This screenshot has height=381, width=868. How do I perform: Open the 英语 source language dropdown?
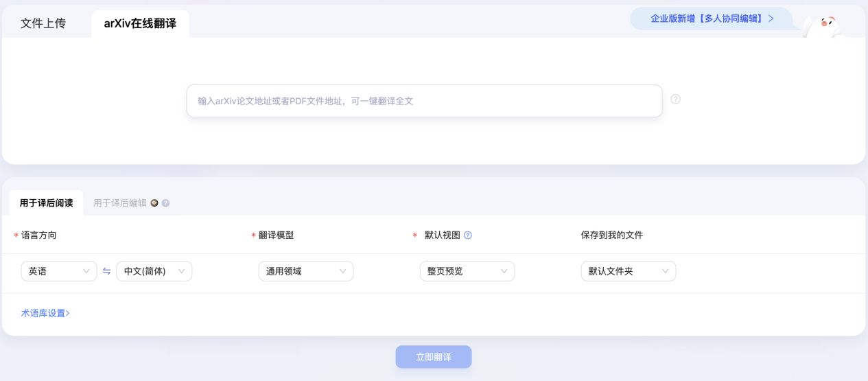click(x=59, y=271)
